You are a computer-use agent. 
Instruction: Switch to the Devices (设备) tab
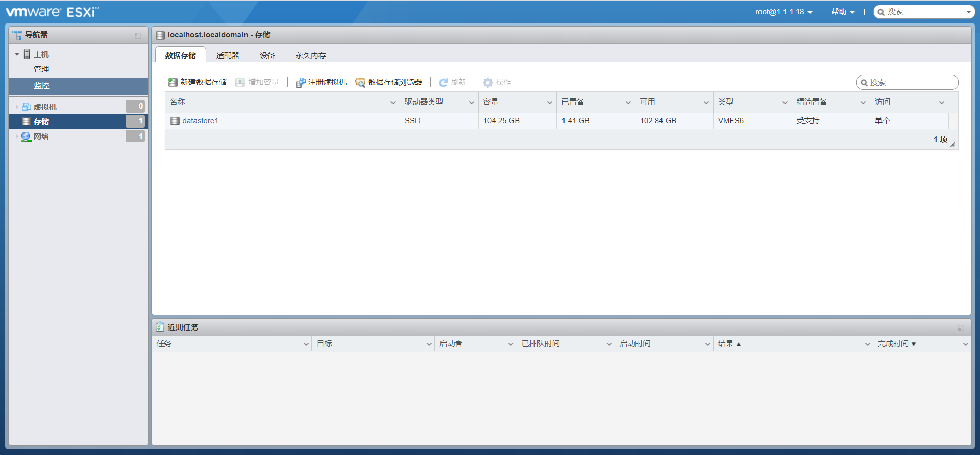(267, 55)
